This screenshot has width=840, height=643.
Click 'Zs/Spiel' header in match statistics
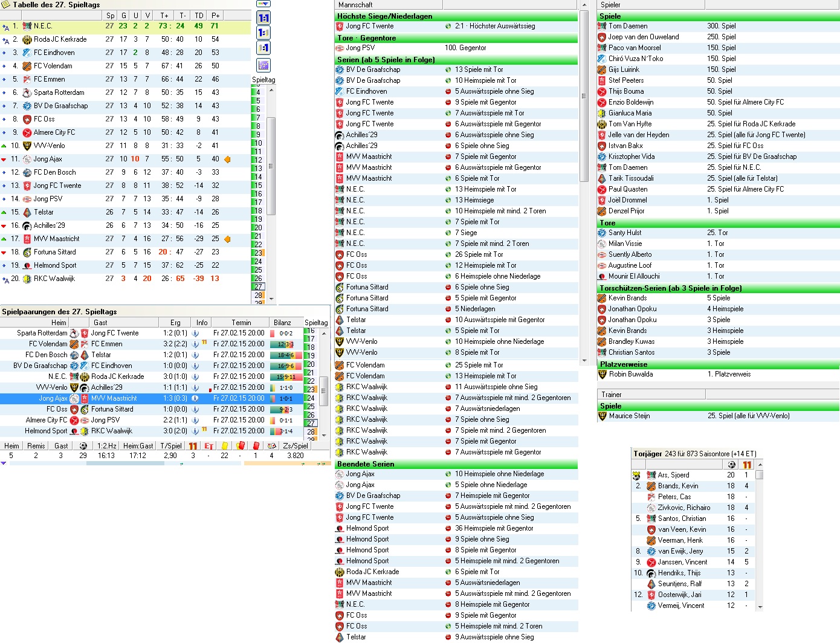[296, 446]
